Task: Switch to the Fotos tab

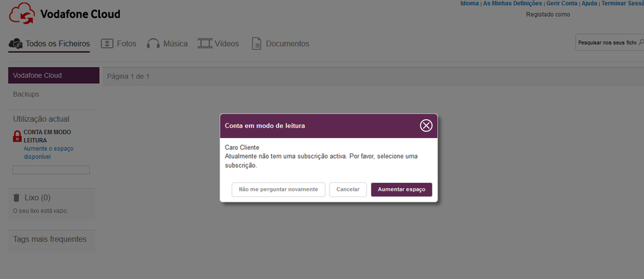Action: click(118, 43)
